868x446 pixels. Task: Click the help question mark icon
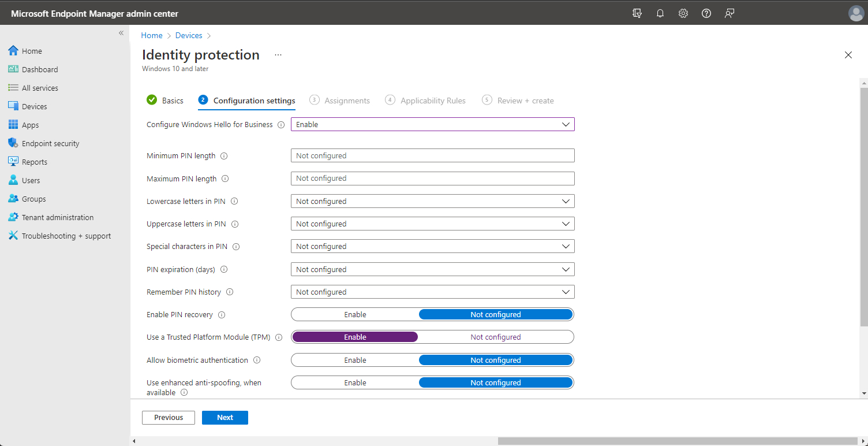(706, 13)
